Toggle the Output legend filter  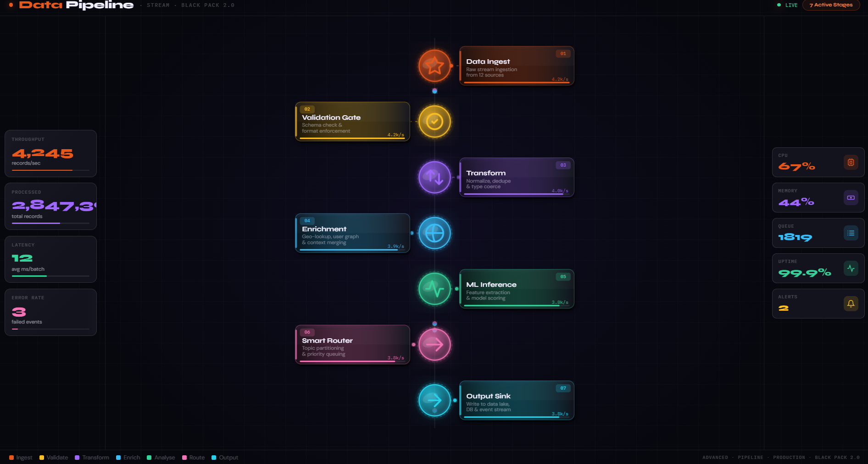pos(225,458)
